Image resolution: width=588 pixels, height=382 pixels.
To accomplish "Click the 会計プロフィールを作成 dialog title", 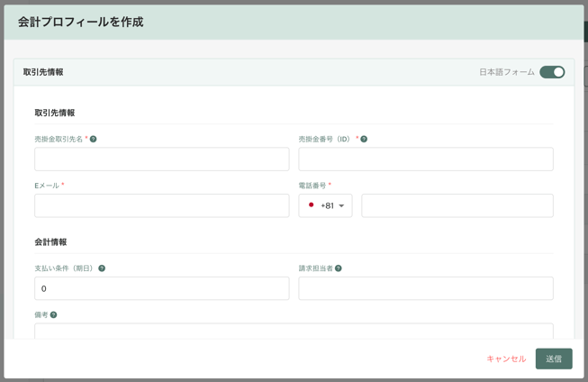I will [80, 22].
